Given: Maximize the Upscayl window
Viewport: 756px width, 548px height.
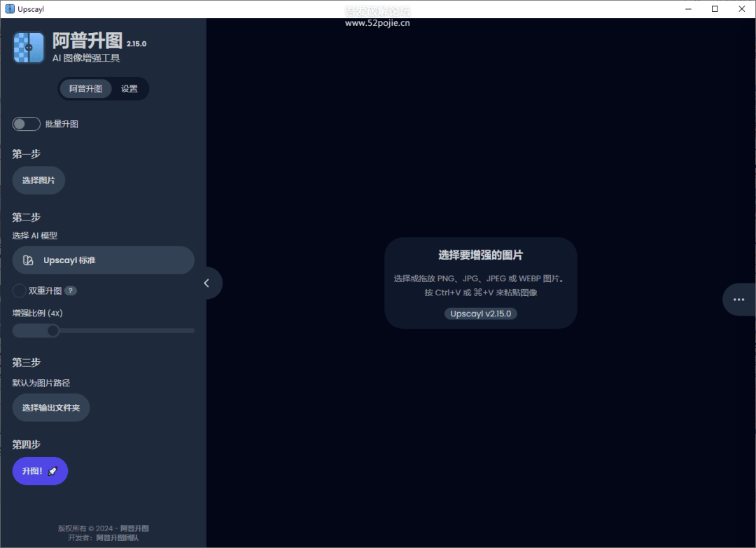Looking at the screenshot, I should (715, 8).
